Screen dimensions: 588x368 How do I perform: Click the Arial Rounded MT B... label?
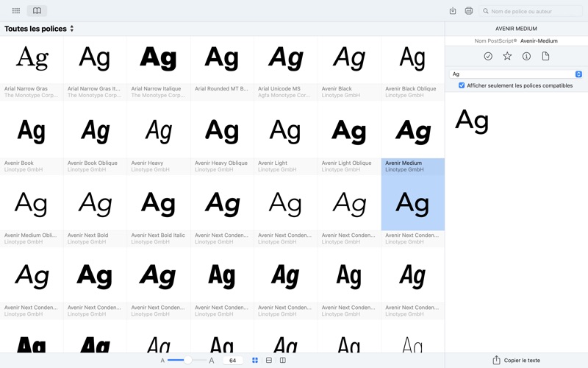click(x=222, y=88)
